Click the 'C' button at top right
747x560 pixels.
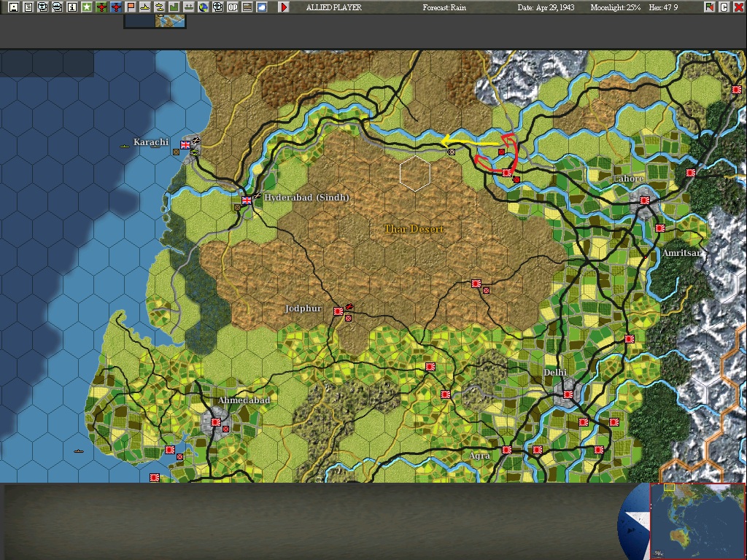724,7
